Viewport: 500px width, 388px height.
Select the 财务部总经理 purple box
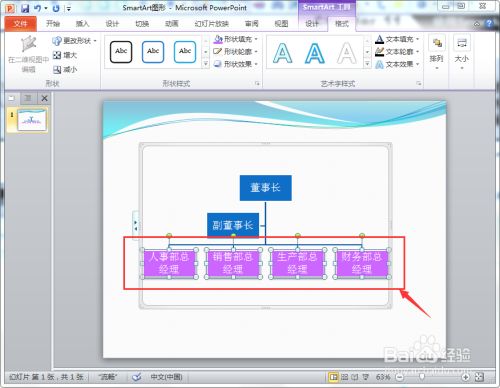362,263
